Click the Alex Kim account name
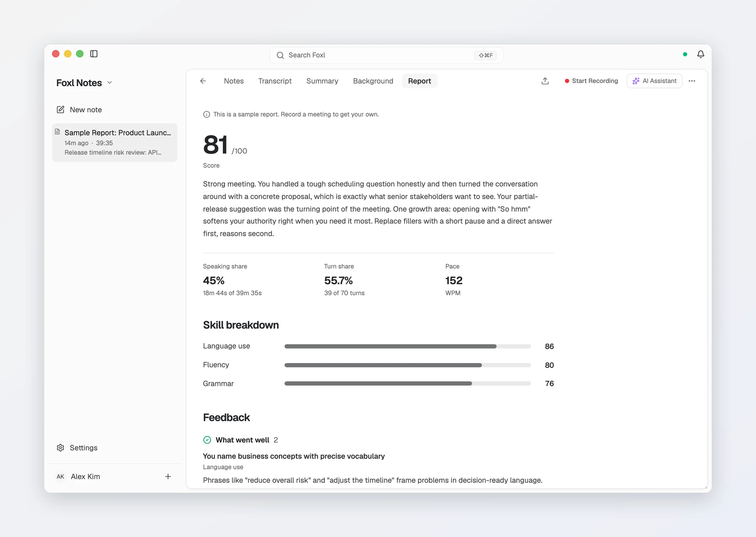 tap(86, 476)
